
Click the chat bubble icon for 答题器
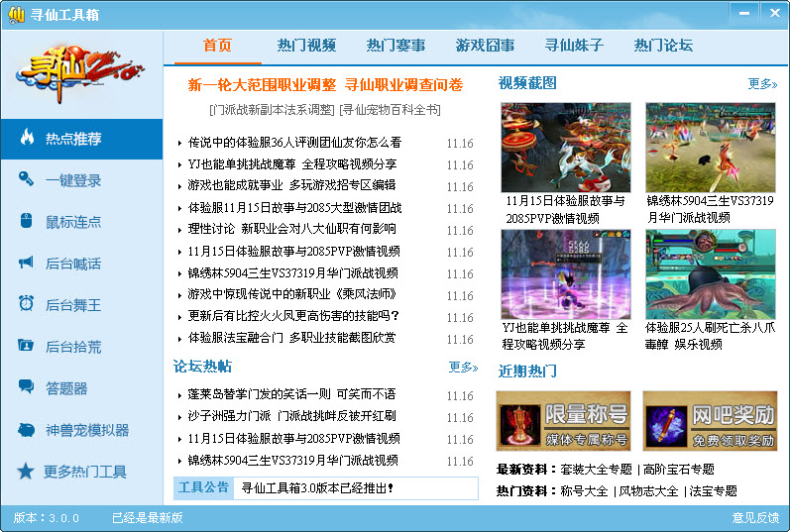click(x=26, y=386)
